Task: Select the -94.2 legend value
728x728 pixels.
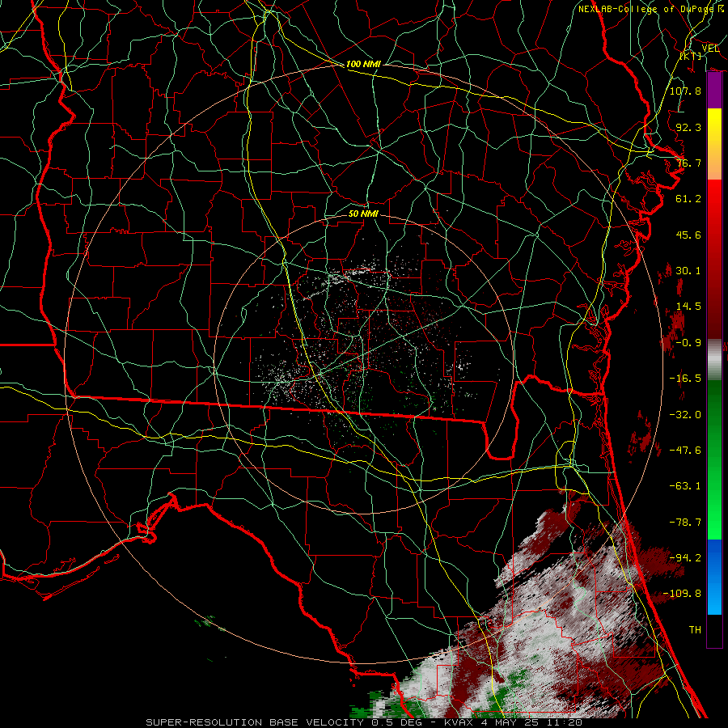Action: [685, 557]
